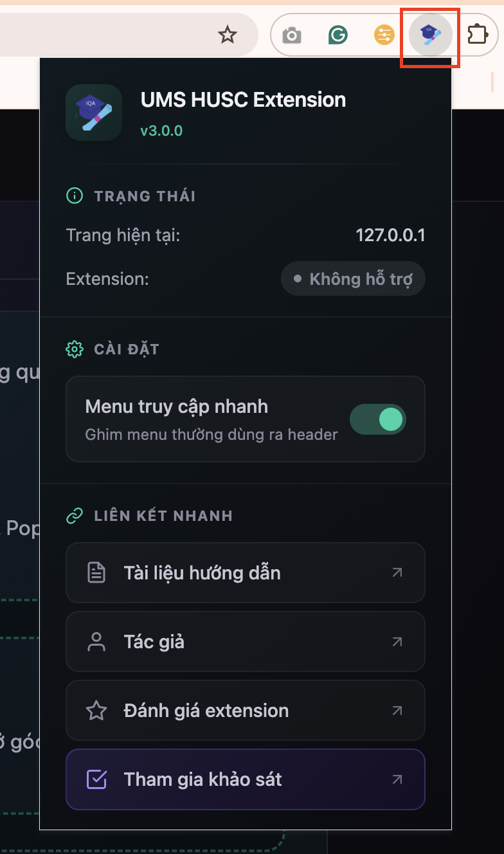Viewport: 504px width, 854px height.
Task: Open the screenshot camera tool icon
Action: point(291,35)
